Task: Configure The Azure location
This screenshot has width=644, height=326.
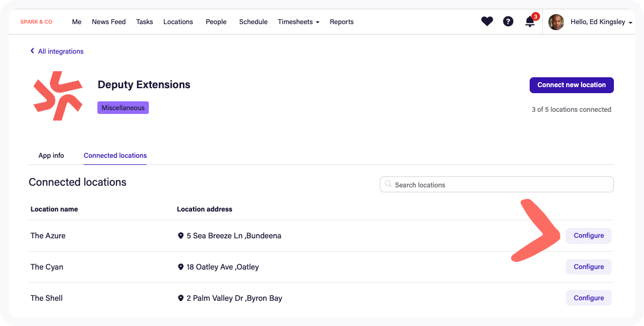Action: tap(589, 236)
